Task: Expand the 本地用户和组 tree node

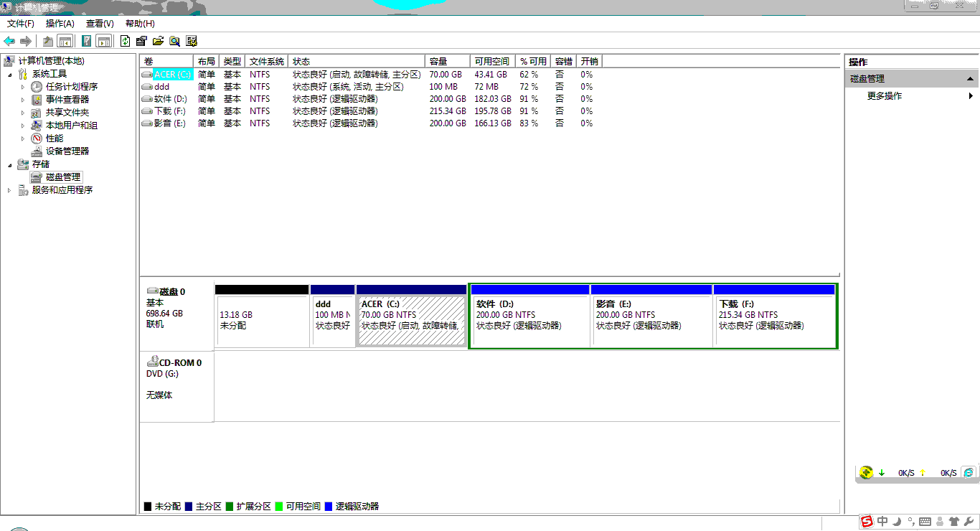Action: click(23, 126)
